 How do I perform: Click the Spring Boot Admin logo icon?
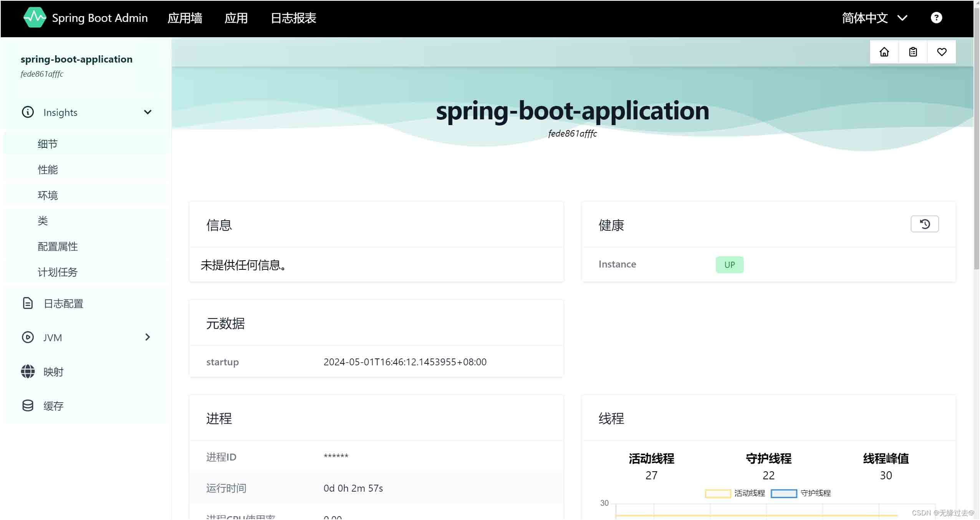coord(35,18)
